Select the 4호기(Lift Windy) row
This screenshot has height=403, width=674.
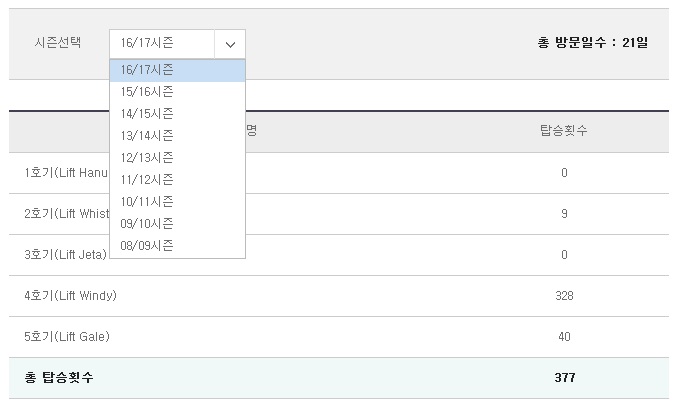click(339, 296)
